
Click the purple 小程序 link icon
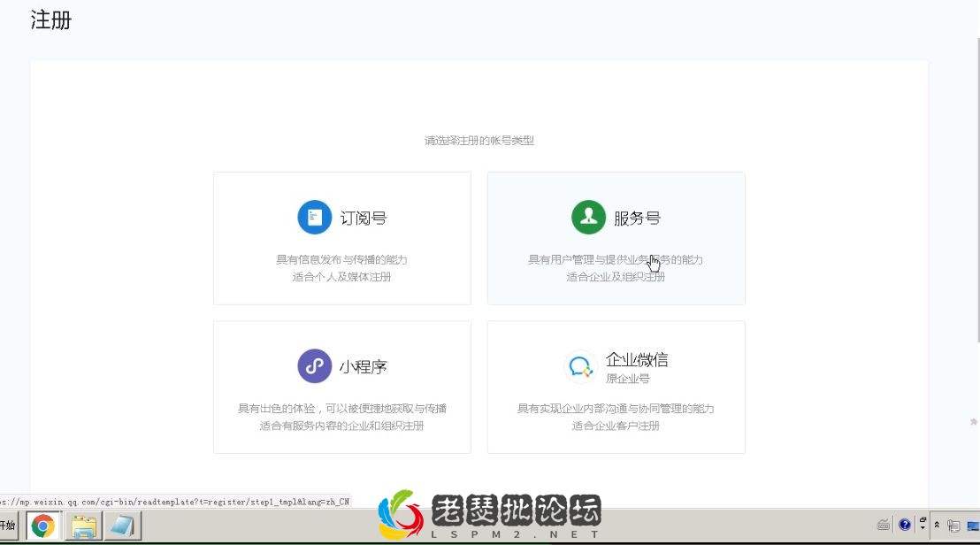pyautogui.click(x=314, y=365)
